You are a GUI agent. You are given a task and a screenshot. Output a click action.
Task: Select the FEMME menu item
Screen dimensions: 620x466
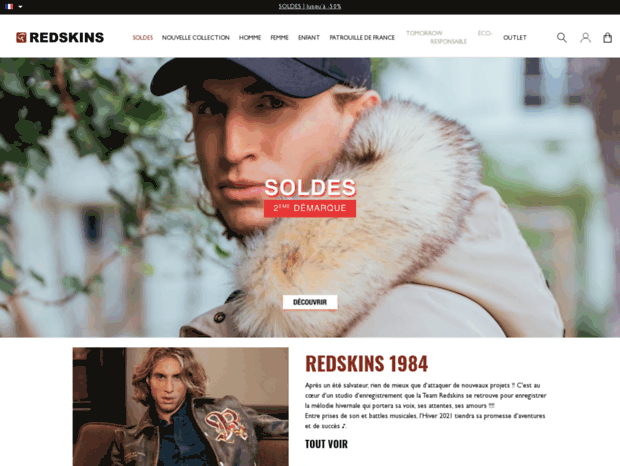[280, 38]
